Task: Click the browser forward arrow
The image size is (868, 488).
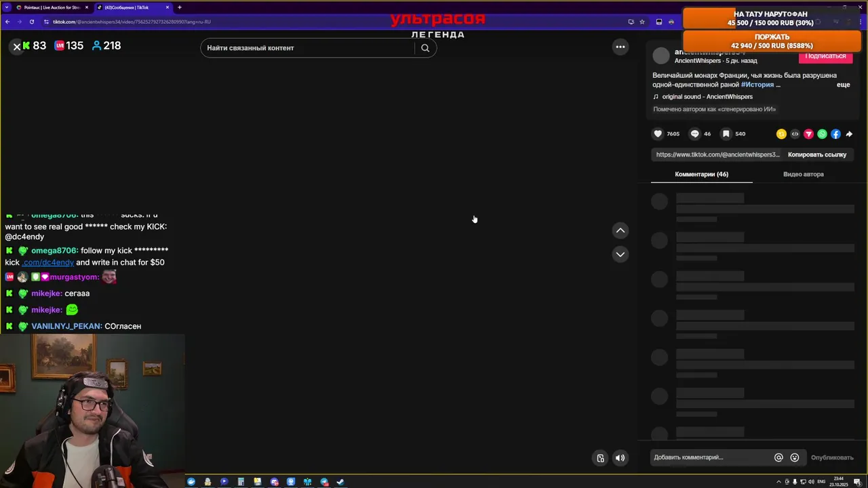Action: [20, 22]
